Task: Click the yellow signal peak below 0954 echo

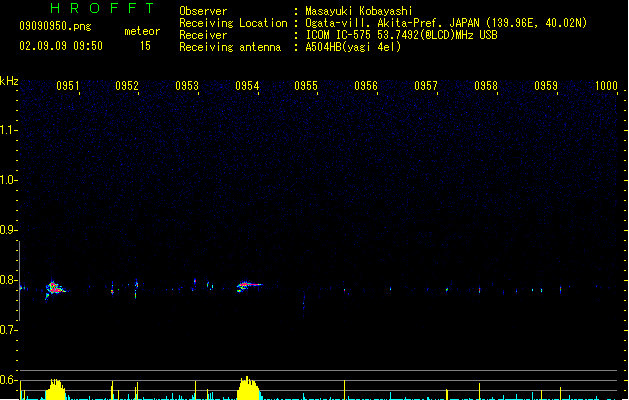Action: pos(249,388)
